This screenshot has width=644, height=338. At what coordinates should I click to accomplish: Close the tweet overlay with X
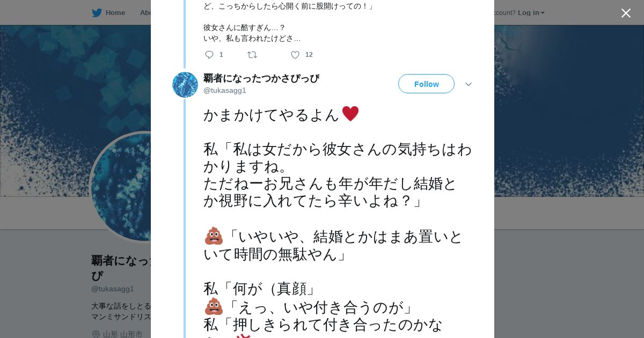tap(626, 13)
